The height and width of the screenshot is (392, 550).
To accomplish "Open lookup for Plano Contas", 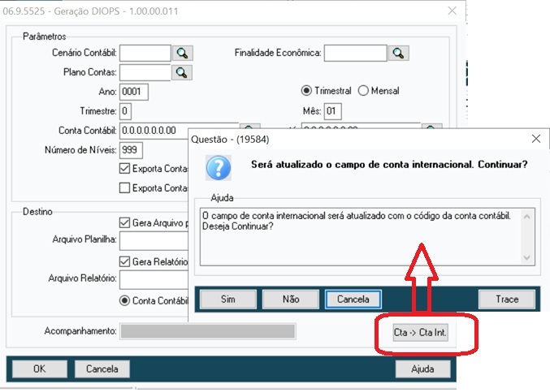I will click(x=182, y=72).
